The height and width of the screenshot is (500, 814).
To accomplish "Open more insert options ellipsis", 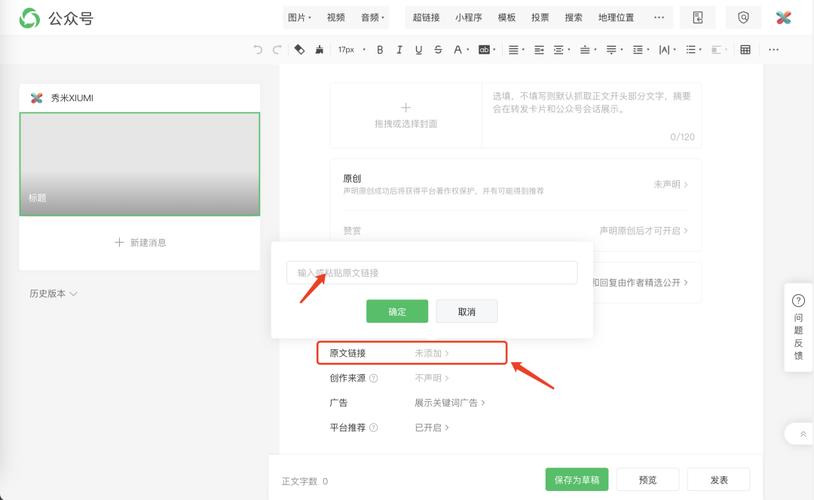I will click(659, 18).
